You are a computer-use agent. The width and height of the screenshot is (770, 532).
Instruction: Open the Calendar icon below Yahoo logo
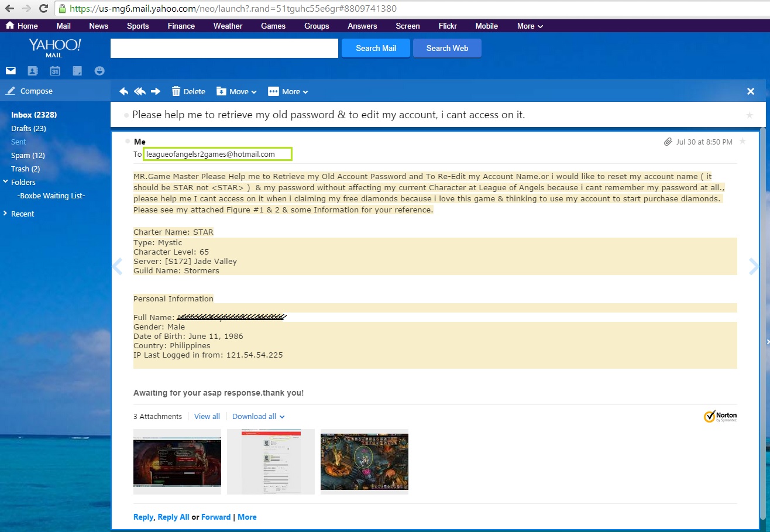coord(55,71)
